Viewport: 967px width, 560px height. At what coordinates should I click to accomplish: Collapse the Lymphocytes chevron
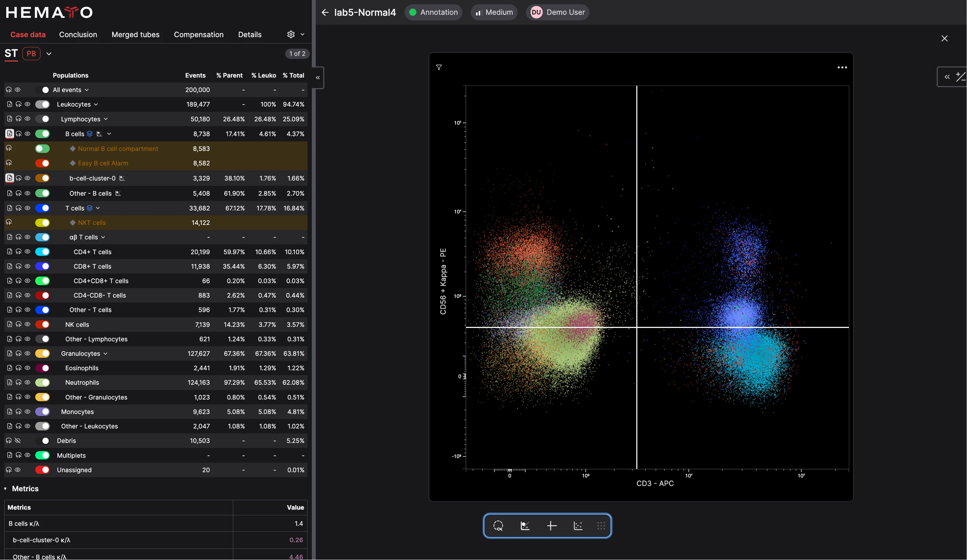pyautogui.click(x=106, y=119)
